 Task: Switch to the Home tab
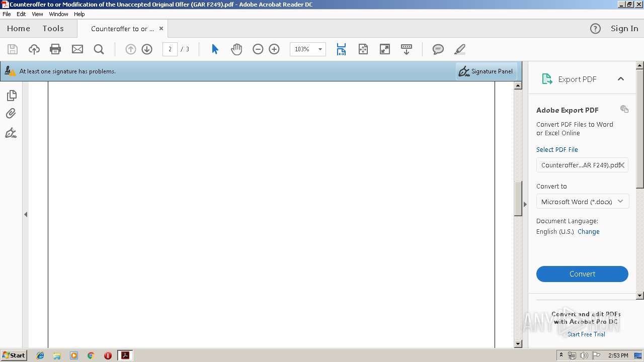[x=19, y=29]
